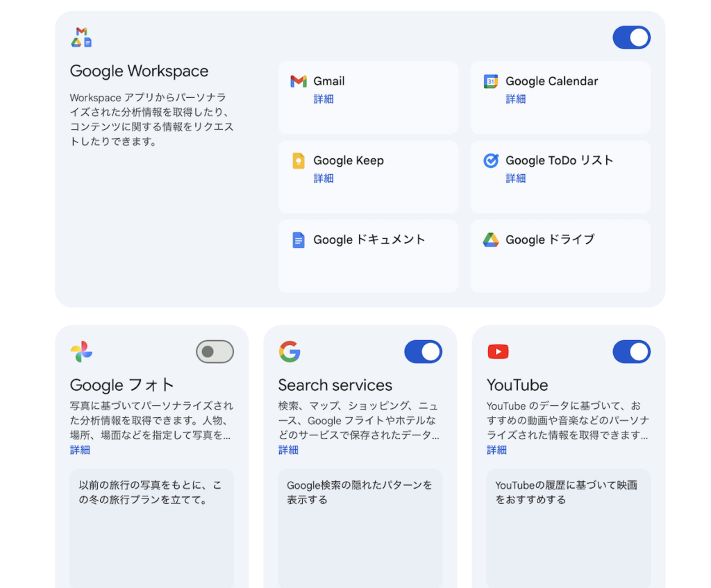Switch off the YouTube toggle

click(x=631, y=352)
